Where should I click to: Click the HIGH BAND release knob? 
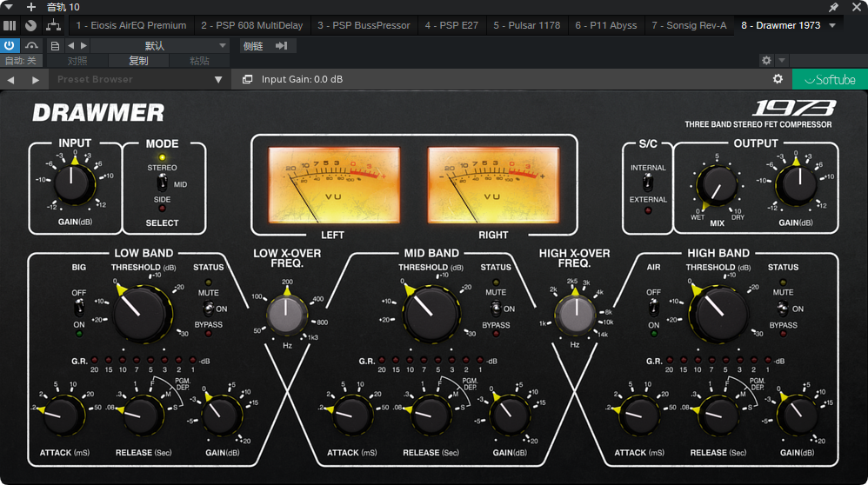(718, 415)
